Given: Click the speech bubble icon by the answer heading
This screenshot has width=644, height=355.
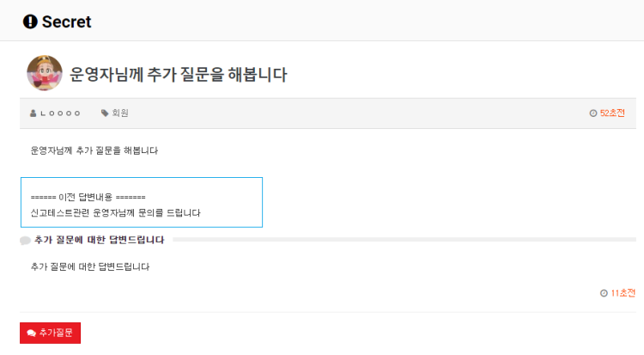Looking at the screenshot, I should (x=25, y=241).
